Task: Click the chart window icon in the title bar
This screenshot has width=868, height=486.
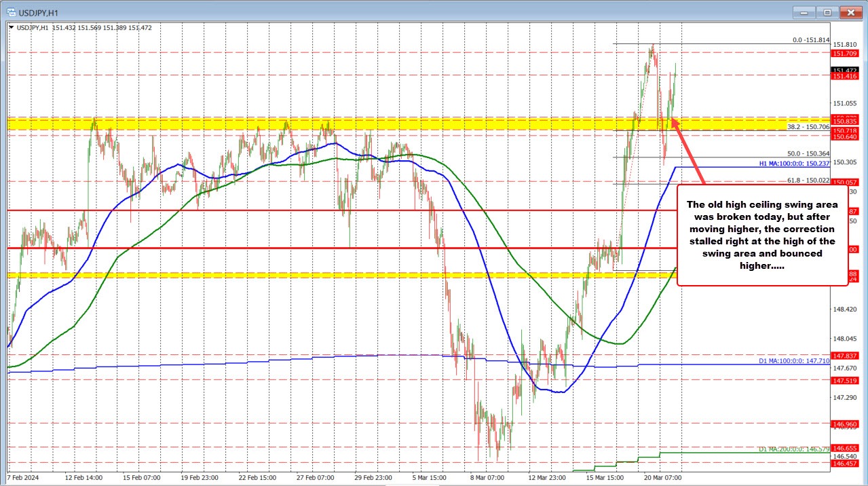Action: coord(12,12)
